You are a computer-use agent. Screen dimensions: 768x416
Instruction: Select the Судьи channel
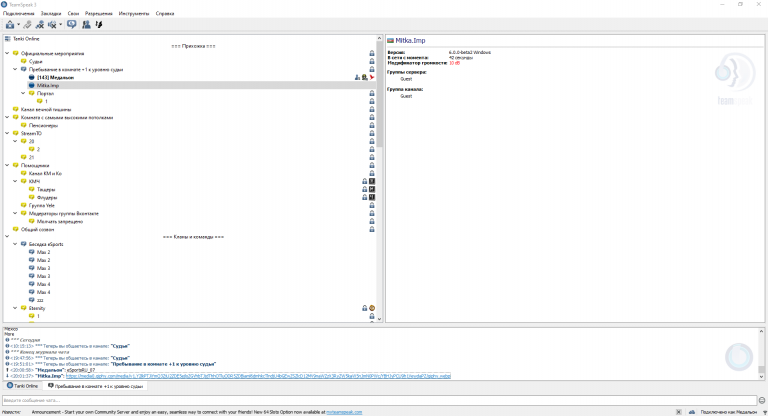(x=35, y=61)
